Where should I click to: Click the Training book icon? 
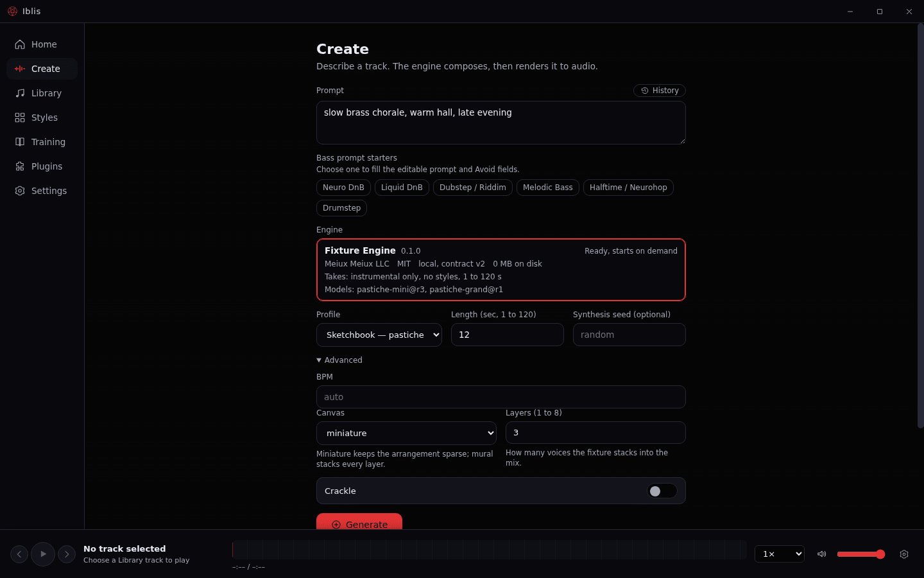coord(20,142)
